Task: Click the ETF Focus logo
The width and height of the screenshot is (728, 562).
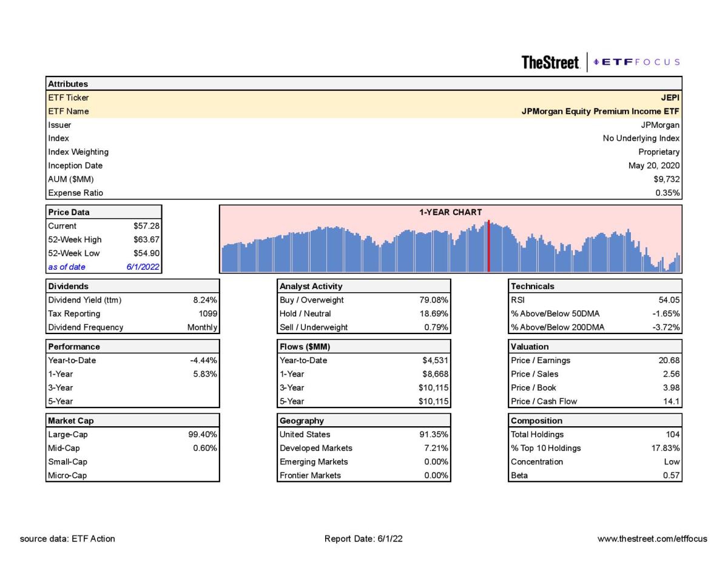Action: click(636, 62)
